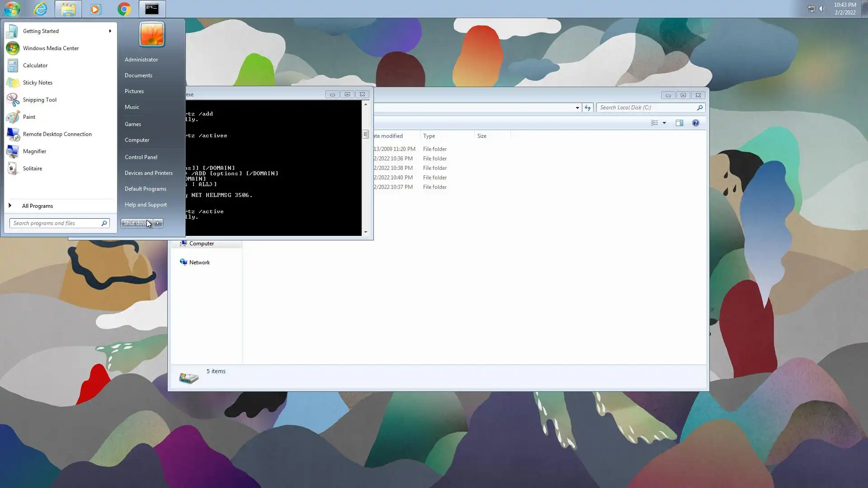Click the Administrator user picture tile
The width and height of the screenshot is (868, 488).
pos(151,34)
